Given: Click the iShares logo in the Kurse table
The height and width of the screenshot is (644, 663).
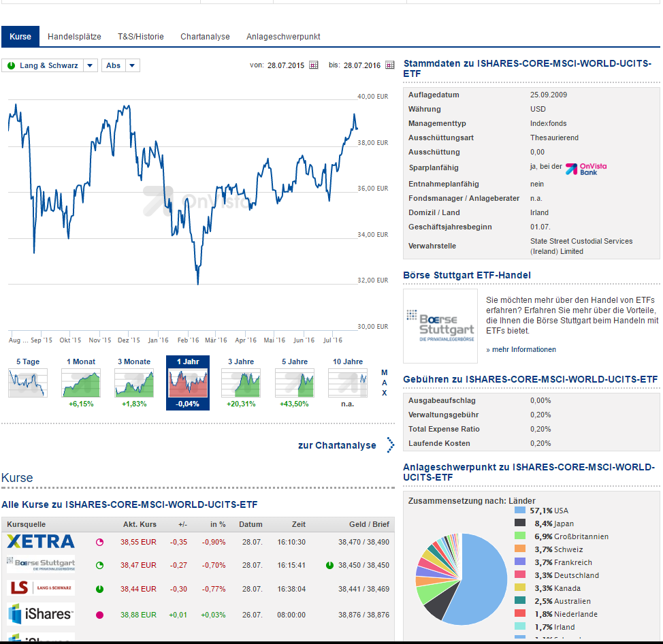Looking at the screenshot, I should (x=41, y=614).
